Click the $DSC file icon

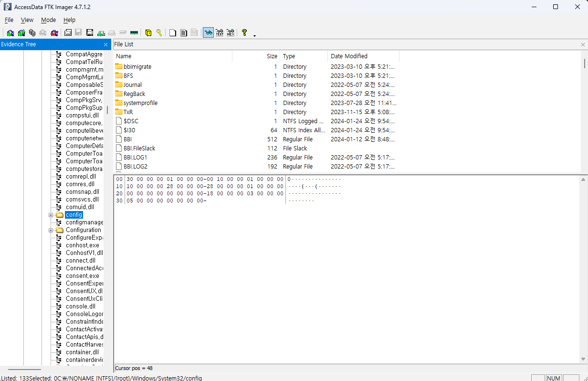(119, 121)
